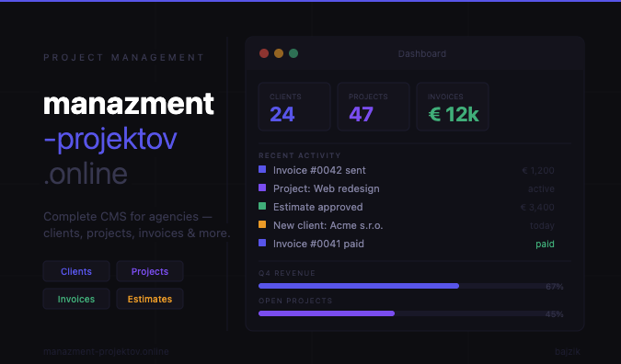The height and width of the screenshot is (364, 621).
Task: Click the 'active' status text
Action: tap(541, 188)
